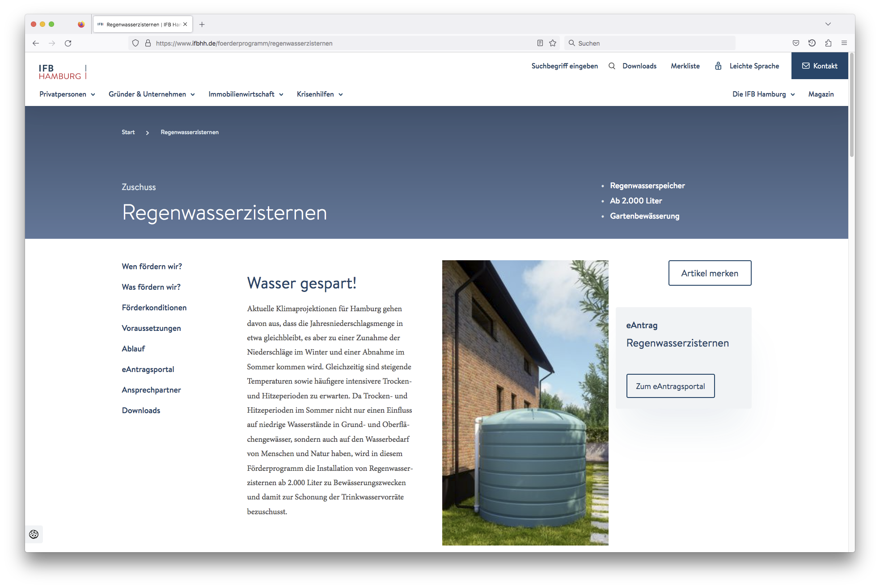This screenshot has width=880, height=588.
Task: Bookmark this page with the star icon
Action: click(553, 43)
